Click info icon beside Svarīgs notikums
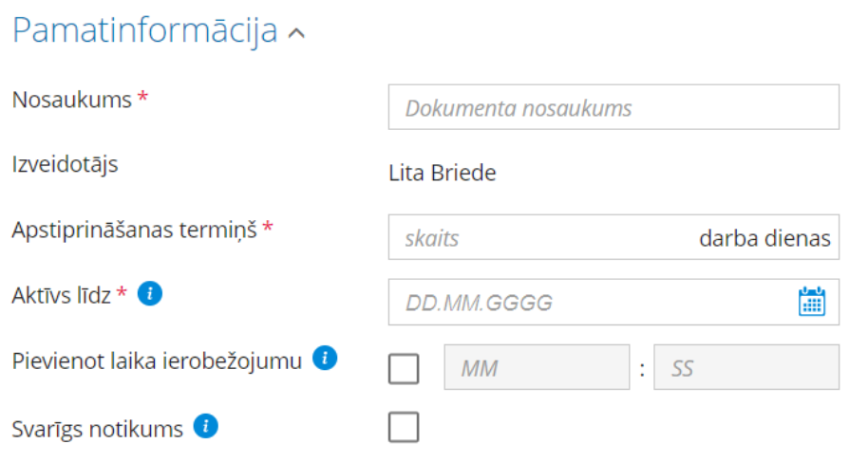The image size is (868, 462). (x=205, y=426)
